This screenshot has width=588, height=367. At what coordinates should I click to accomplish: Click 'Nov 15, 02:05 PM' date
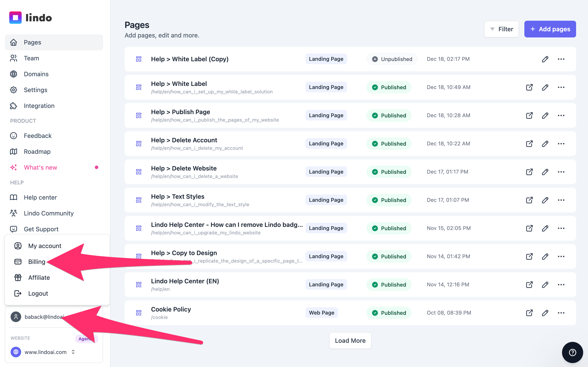point(449,228)
